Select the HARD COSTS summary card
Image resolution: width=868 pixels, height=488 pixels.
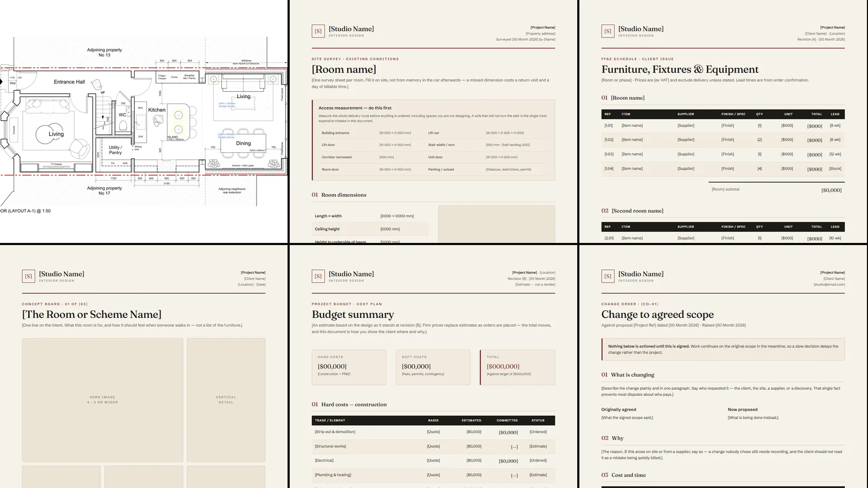pos(349,368)
